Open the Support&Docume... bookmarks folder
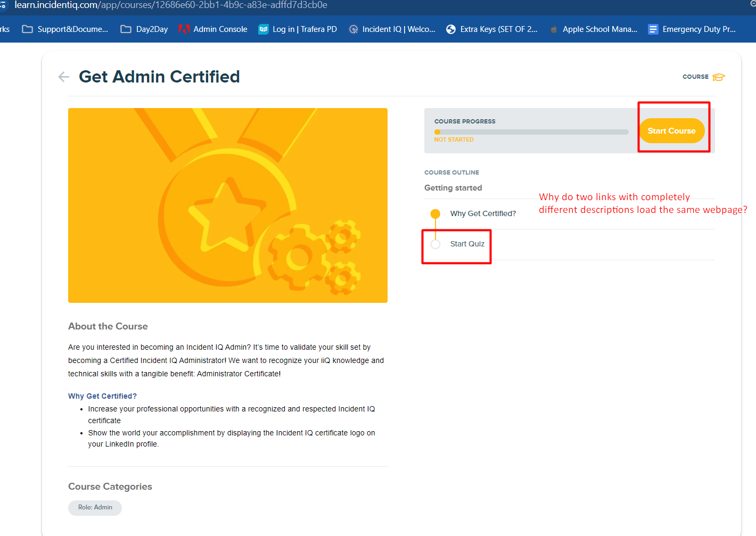This screenshot has height=536, width=756. tap(65, 29)
